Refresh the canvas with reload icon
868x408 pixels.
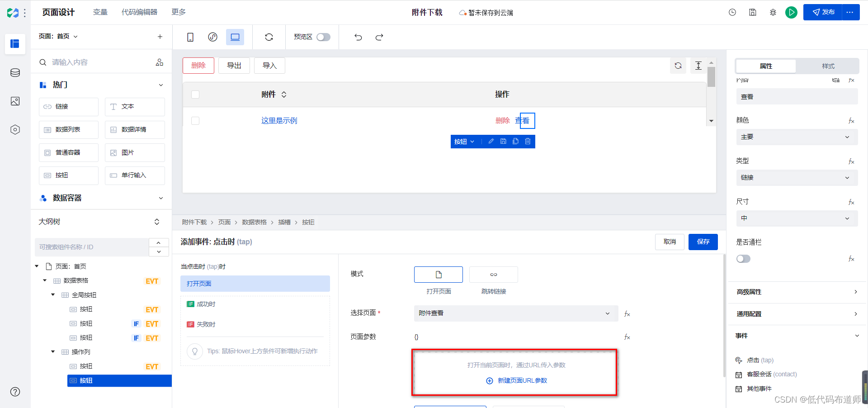[269, 37]
